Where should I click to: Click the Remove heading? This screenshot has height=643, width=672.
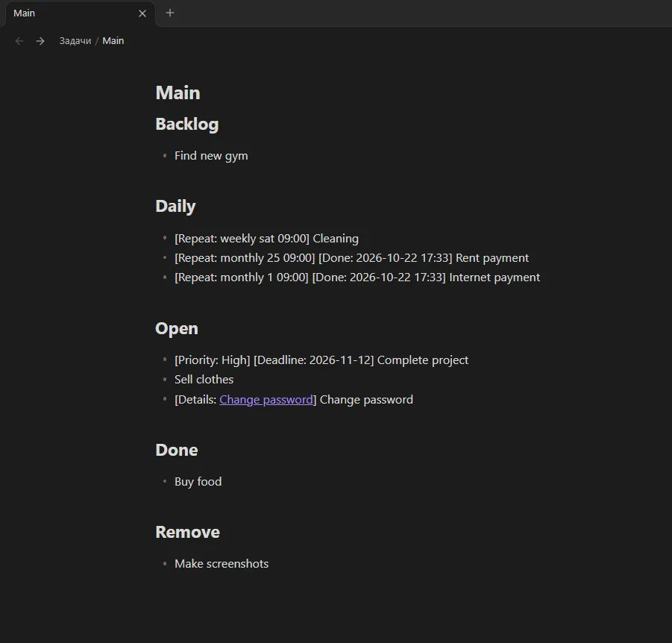(x=187, y=533)
